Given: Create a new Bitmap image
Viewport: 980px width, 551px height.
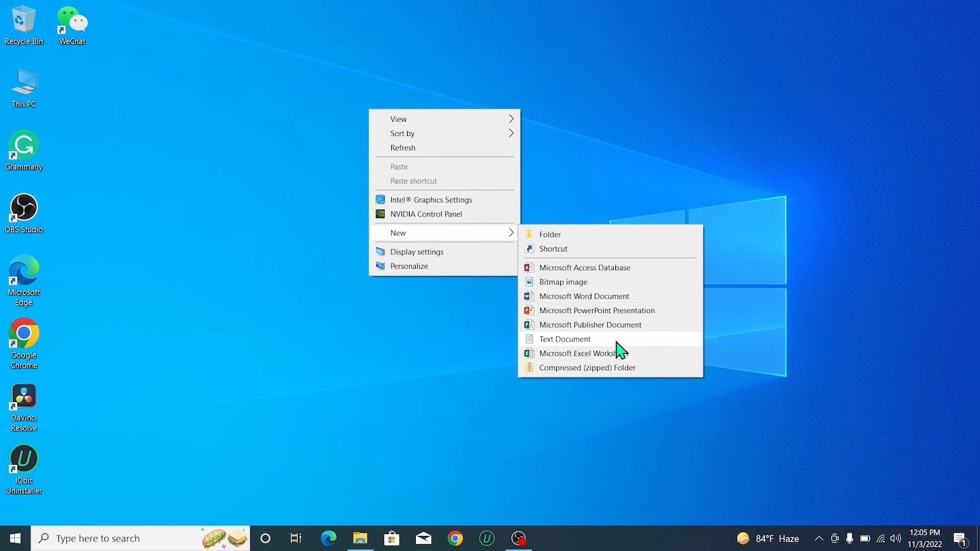Looking at the screenshot, I should (610, 282).
